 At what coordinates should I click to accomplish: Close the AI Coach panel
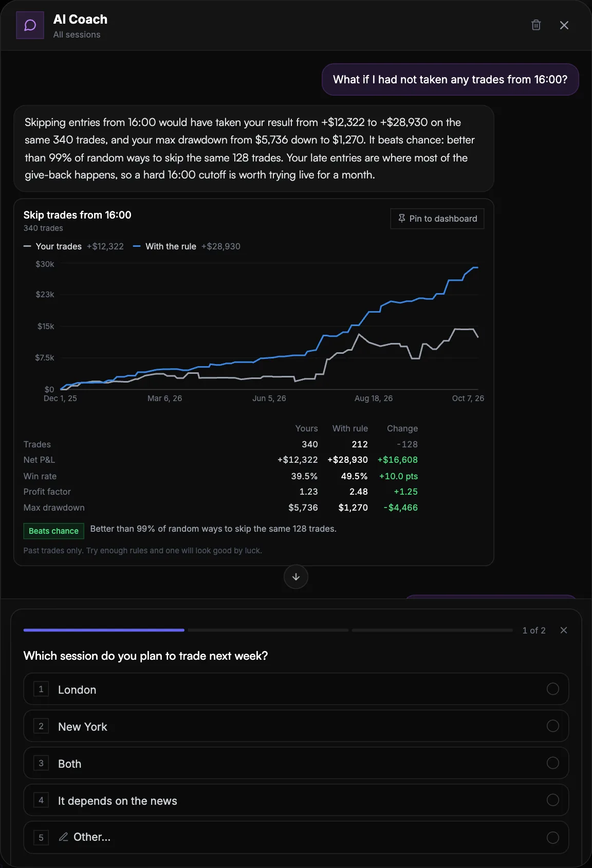pos(564,25)
